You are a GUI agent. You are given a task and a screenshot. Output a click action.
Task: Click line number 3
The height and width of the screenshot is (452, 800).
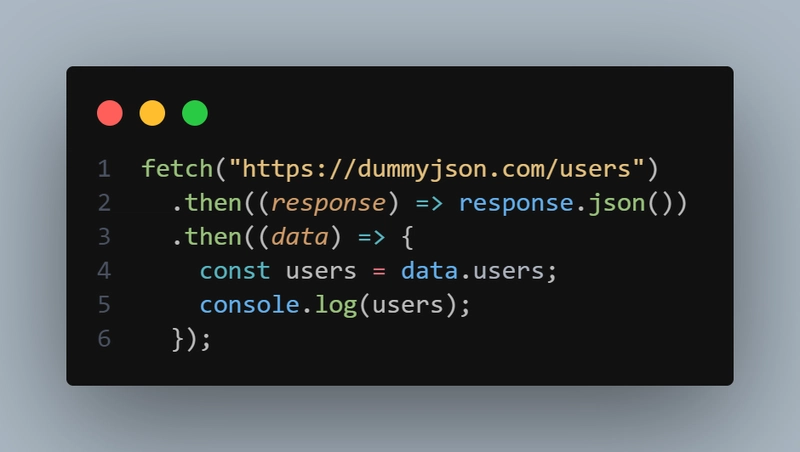pos(104,237)
